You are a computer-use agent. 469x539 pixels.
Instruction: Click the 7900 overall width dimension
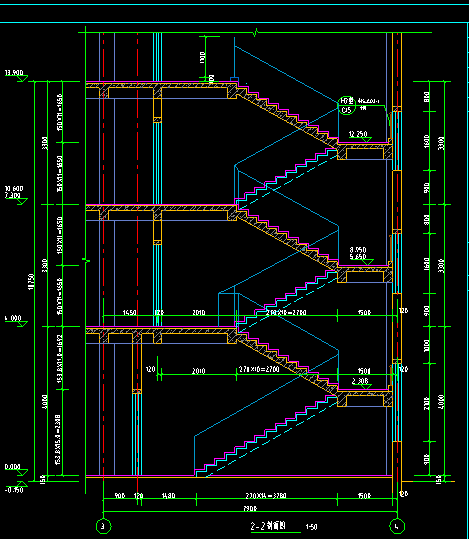pyautogui.click(x=250, y=508)
